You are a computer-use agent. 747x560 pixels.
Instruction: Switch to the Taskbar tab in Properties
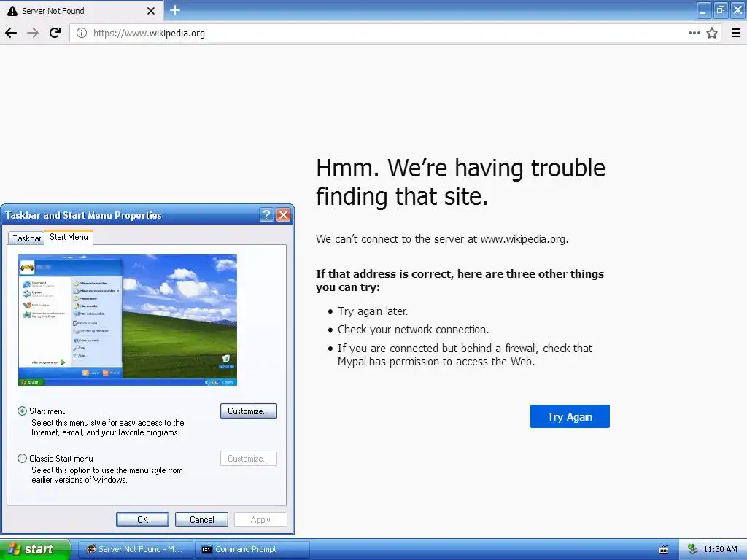27,238
